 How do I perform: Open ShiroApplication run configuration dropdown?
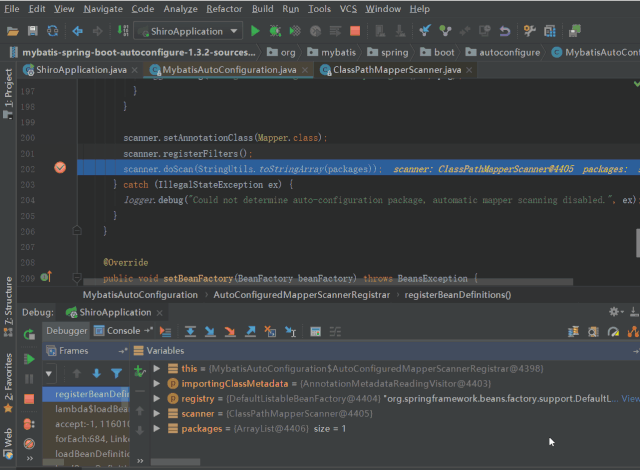(188, 31)
